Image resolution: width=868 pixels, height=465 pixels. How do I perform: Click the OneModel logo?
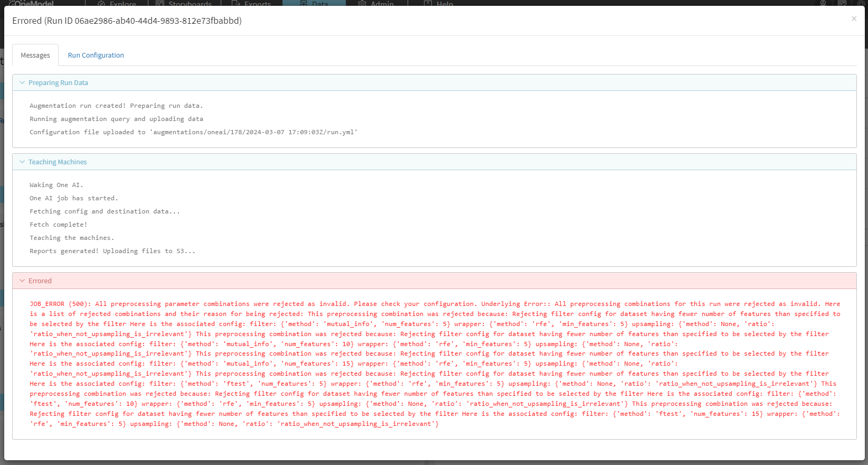[32, 3]
